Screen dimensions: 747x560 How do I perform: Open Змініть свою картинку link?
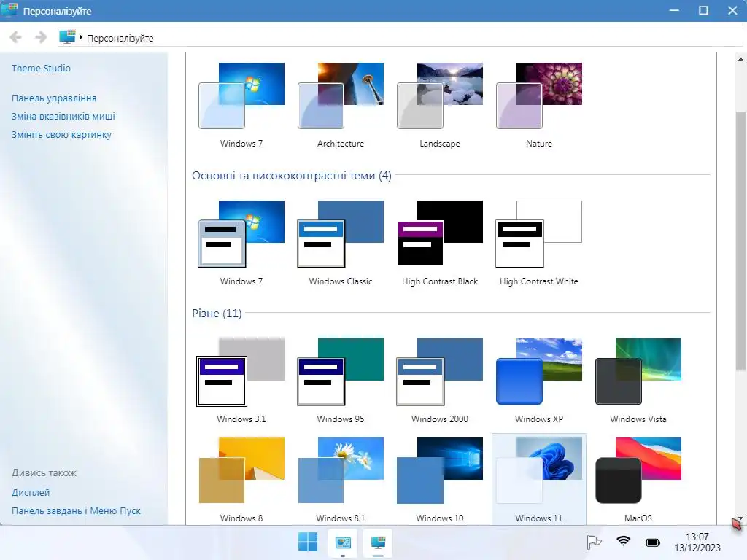point(61,135)
